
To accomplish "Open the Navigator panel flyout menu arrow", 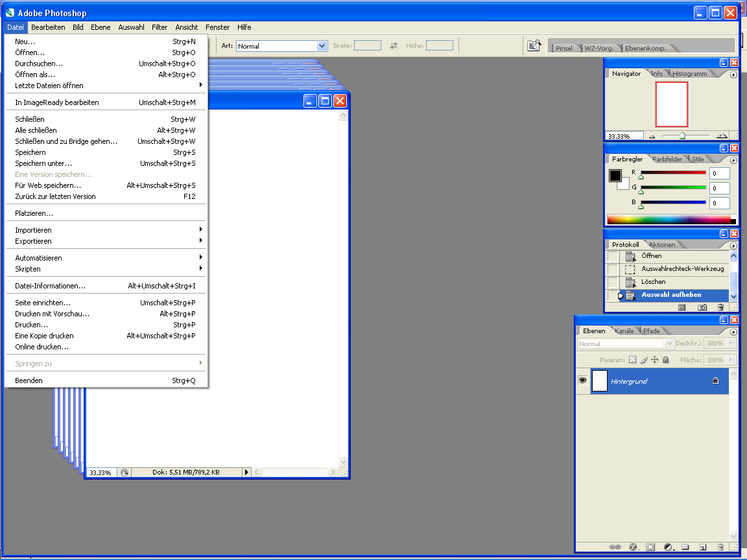I will (733, 75).
